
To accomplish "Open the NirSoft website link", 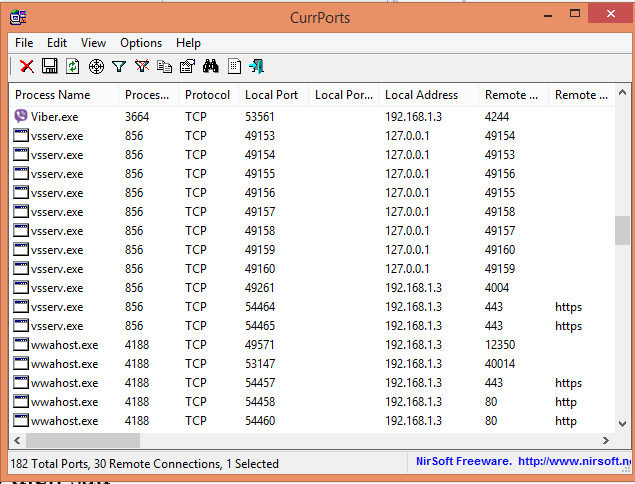I will point(574,461).
